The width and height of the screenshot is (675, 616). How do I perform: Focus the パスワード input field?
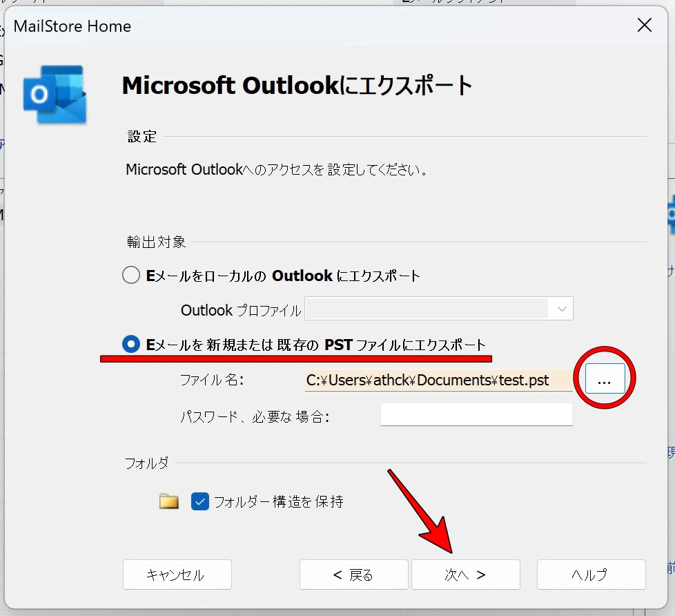(x=476, y=415)
